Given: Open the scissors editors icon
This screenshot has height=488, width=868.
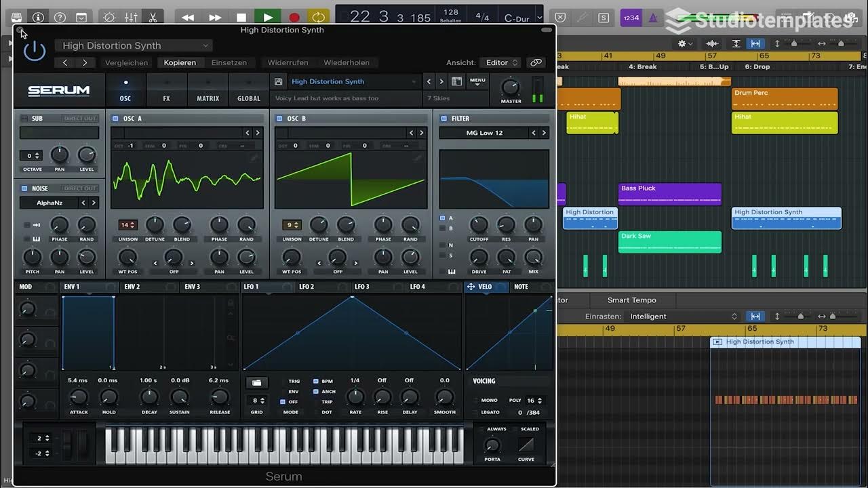Looking at the screenshot, I should (153, 17).
